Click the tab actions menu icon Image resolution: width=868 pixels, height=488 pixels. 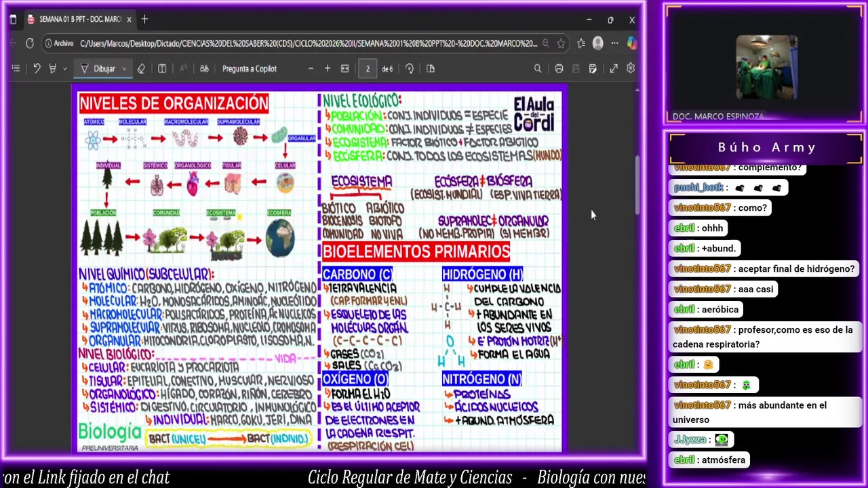click(x=13, y=20)
